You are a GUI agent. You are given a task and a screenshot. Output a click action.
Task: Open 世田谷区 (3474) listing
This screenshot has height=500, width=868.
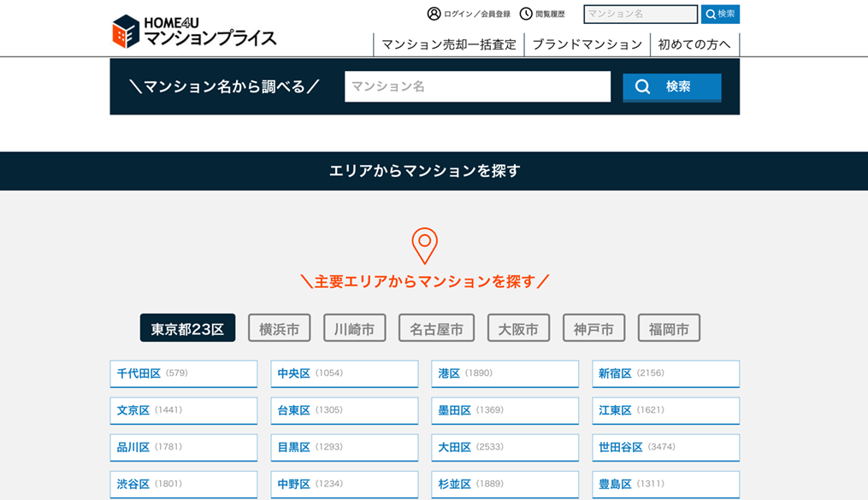coord(666,448)
